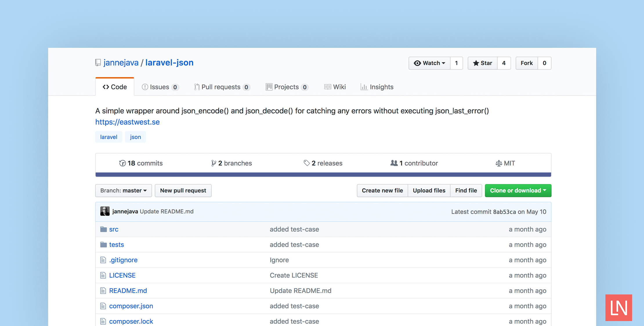Click the Pull requests tab icon
This screenshot has width=644, height=326.
pyautogui.click(x=196, y=87)
